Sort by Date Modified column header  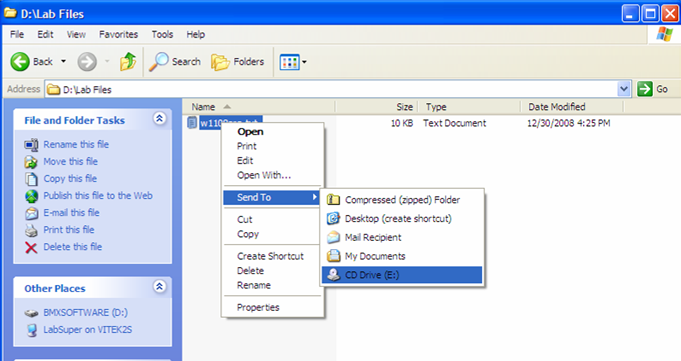(572, 107)
